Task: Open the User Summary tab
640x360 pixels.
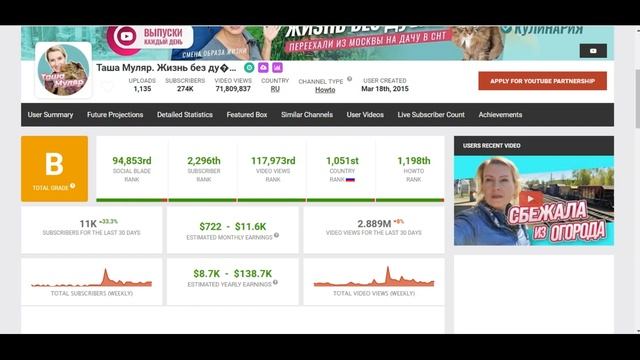Action: tap(50, 115)
